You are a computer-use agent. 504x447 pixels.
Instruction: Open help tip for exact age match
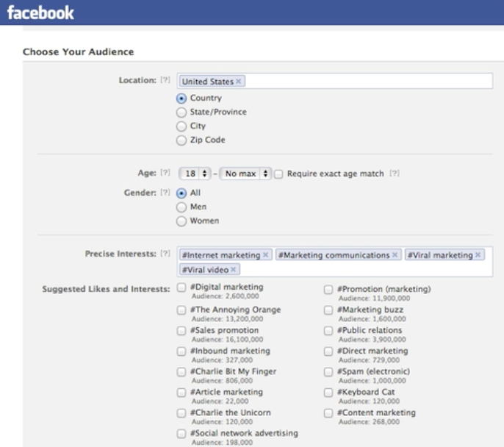[395, 174]
